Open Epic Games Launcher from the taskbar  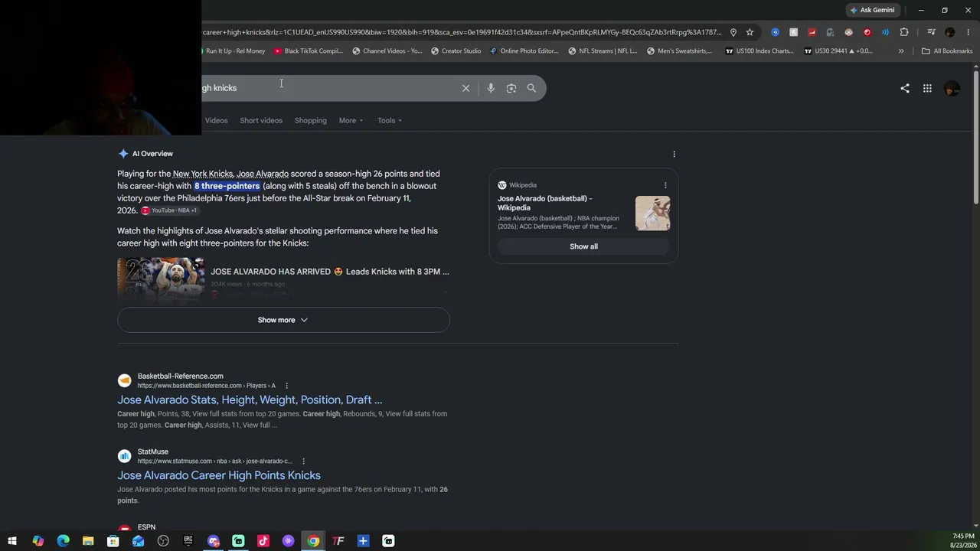coord(188,541)
